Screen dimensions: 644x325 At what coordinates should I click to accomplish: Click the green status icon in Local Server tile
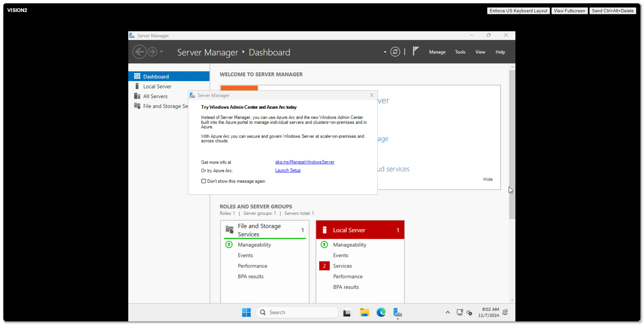pyautogui.click(x=324, y=245)
